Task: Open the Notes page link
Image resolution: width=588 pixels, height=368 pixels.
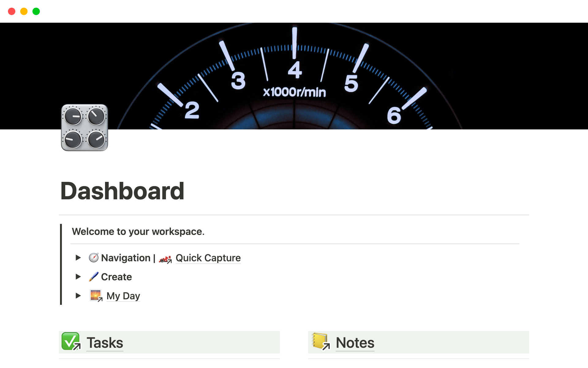Action: click(355, 343)
